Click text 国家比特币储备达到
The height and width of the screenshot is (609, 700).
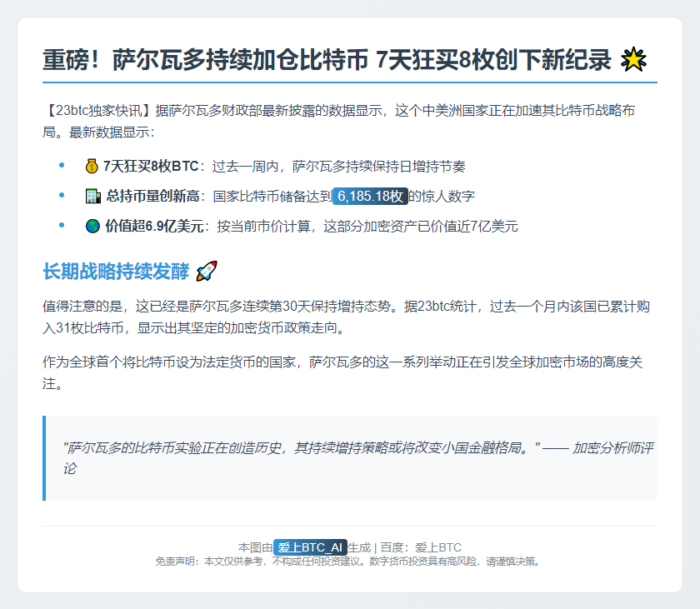(x=272, y=196)
